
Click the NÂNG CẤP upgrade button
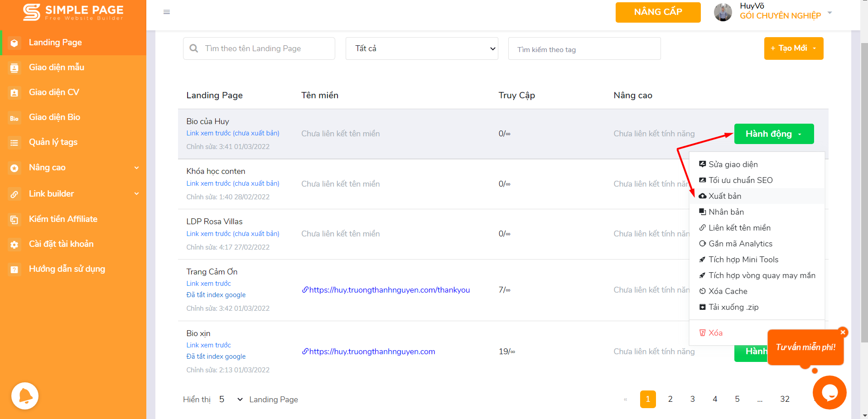click(658, 12)
